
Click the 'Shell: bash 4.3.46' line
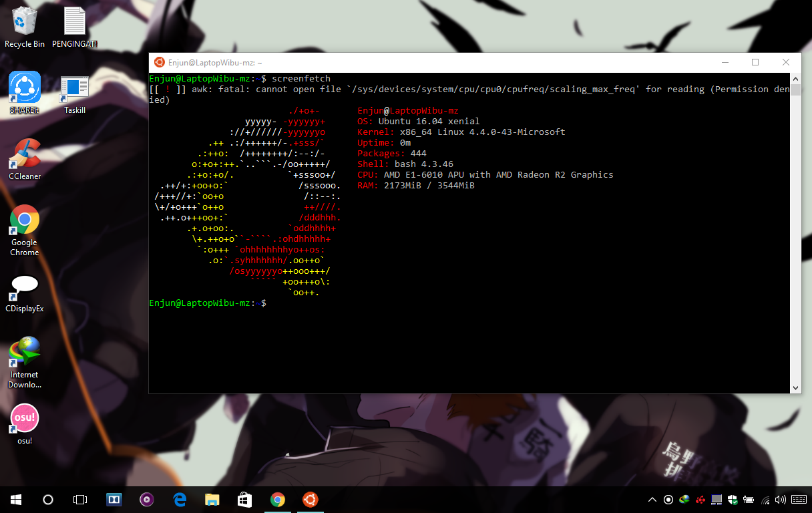(x=405, y=164)
